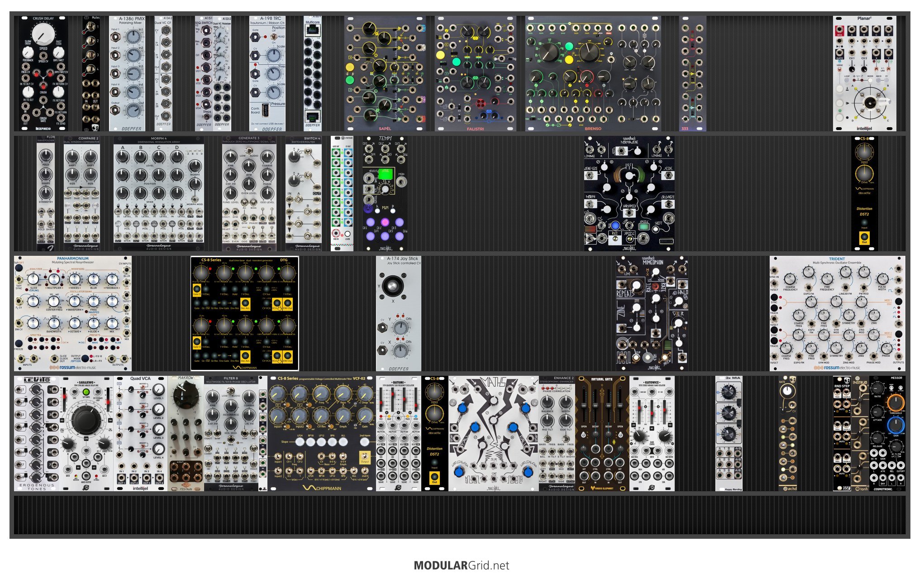Screen dimensions: 924x575
Task: Select the Brenso module
Action: coord(593,74)
